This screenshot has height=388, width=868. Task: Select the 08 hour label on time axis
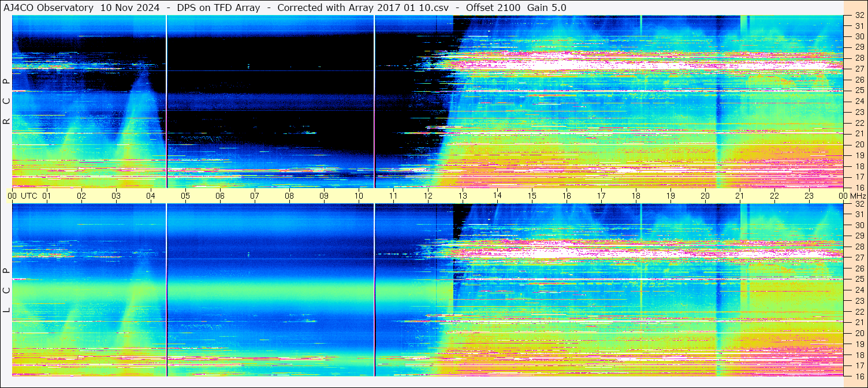pyautogui.click(x=289, y=196)
